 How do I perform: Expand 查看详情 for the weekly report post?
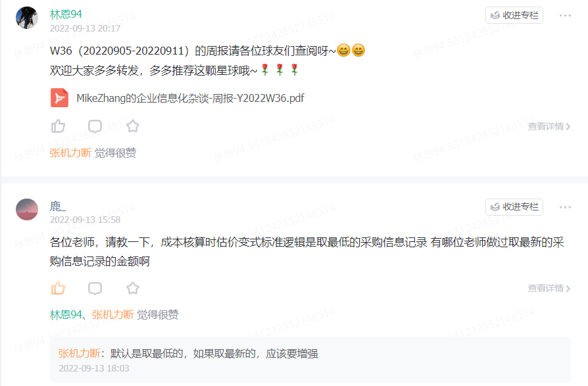pyautogui.click(x=549, y=126)
